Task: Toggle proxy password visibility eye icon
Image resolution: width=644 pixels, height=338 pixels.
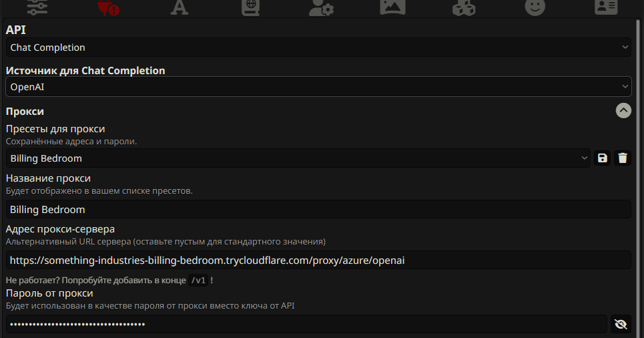Action: [621, 325]
